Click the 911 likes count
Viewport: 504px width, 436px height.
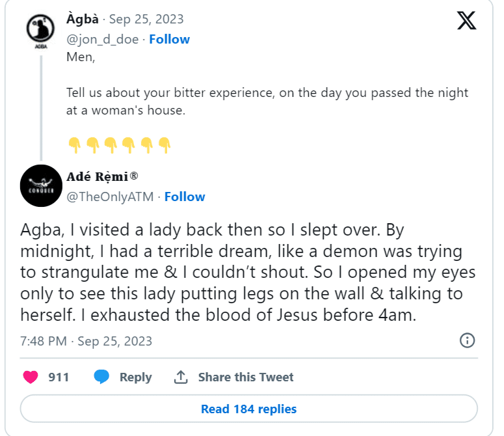pos(59,377)
